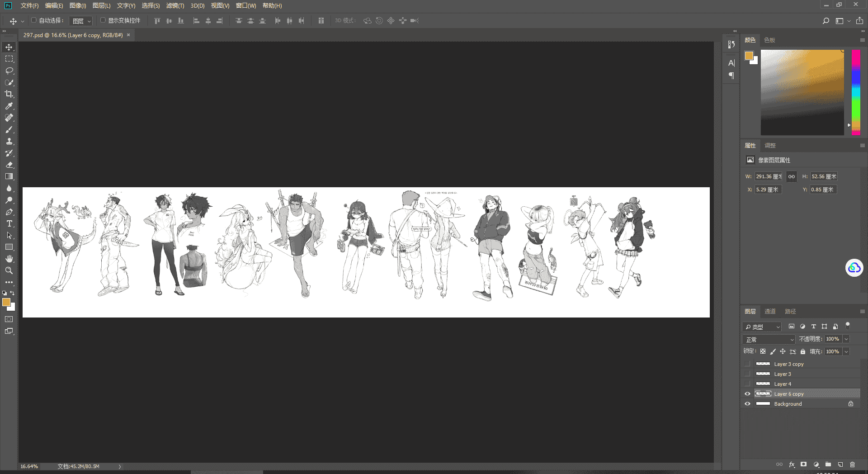
Task: Open the 图像(I) Image menu
Action: click(x=78, y=5)
